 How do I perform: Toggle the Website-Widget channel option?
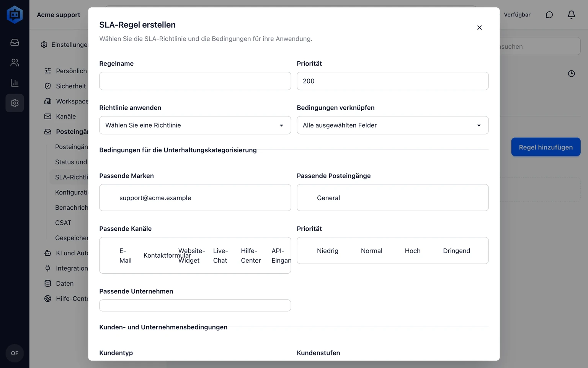pyautogui.click(x=192, y=256)
